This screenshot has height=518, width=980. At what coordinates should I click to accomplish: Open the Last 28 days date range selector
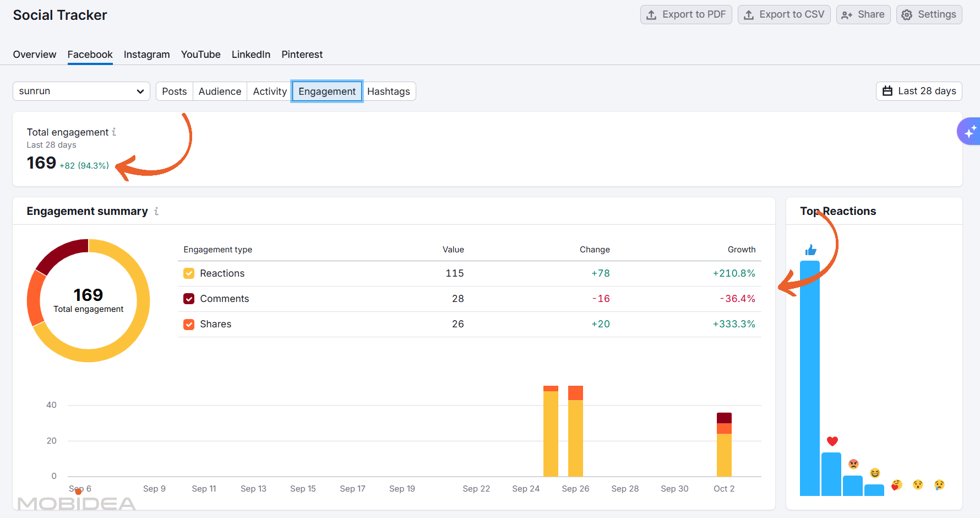click(918, 91)
